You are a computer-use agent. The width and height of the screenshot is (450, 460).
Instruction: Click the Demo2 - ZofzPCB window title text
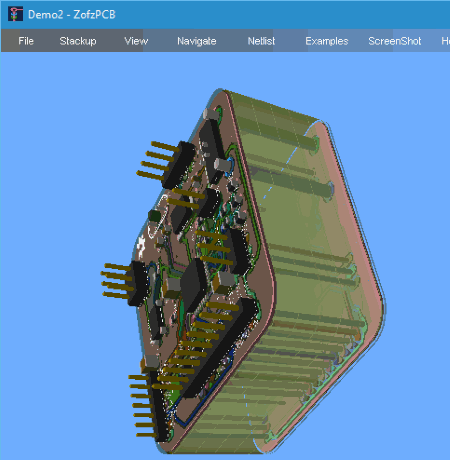click(x=72, y=14)
